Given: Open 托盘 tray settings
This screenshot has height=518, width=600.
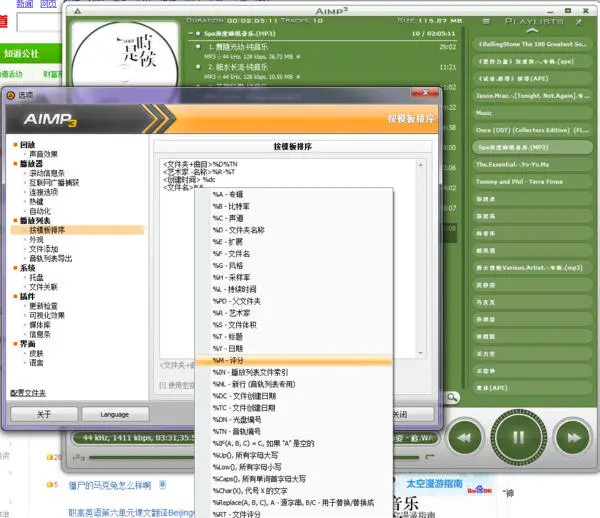Looking at the screenshot, I should 36,277.
